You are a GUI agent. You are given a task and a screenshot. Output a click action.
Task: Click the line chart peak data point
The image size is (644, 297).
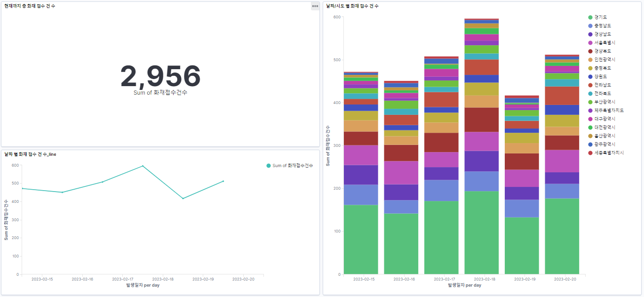(x=143, y=166)
